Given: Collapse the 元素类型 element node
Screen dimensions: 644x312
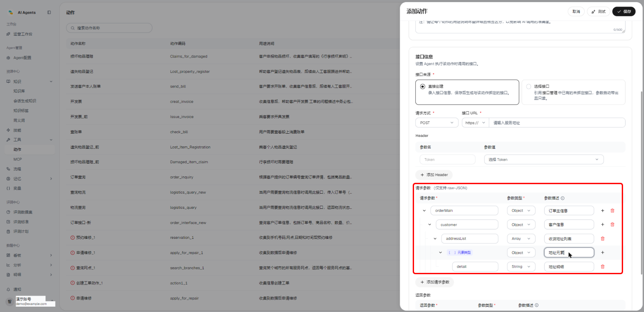Looking at the screenshot, I should [x=440, y=252].
